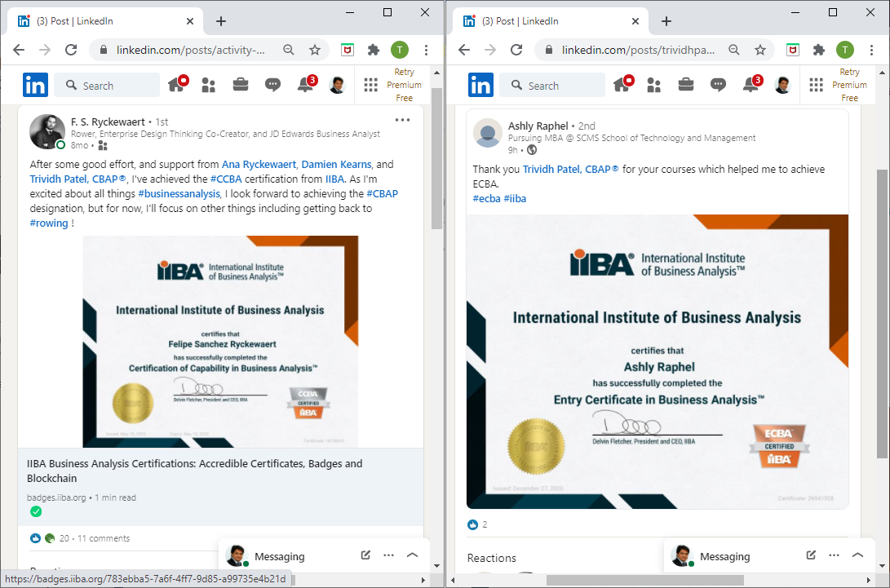The height and width of the screenshot is (588, 890).
Task: Expand left Messaging panel chevron
Action: point(413,555)
